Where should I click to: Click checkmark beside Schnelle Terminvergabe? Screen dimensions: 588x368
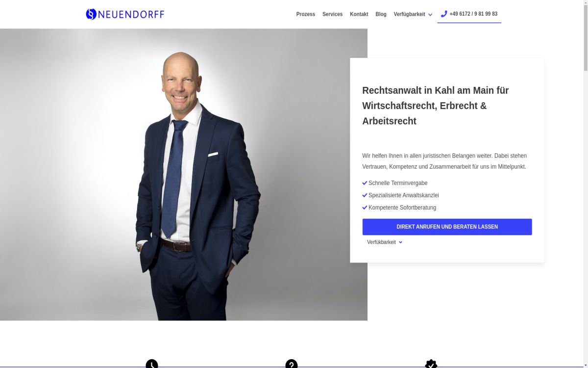click(365, 183)
